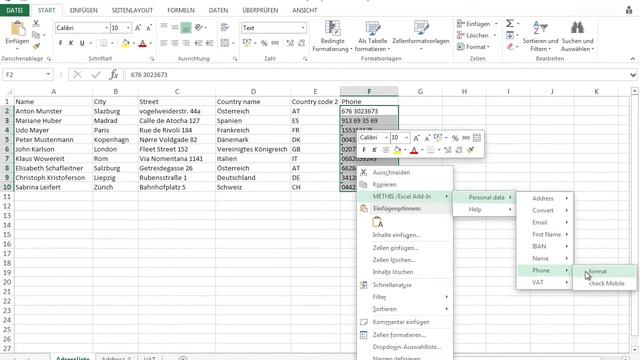
Task: Click Bedingte Formatierung icon
Action: (x=332, y=28)
